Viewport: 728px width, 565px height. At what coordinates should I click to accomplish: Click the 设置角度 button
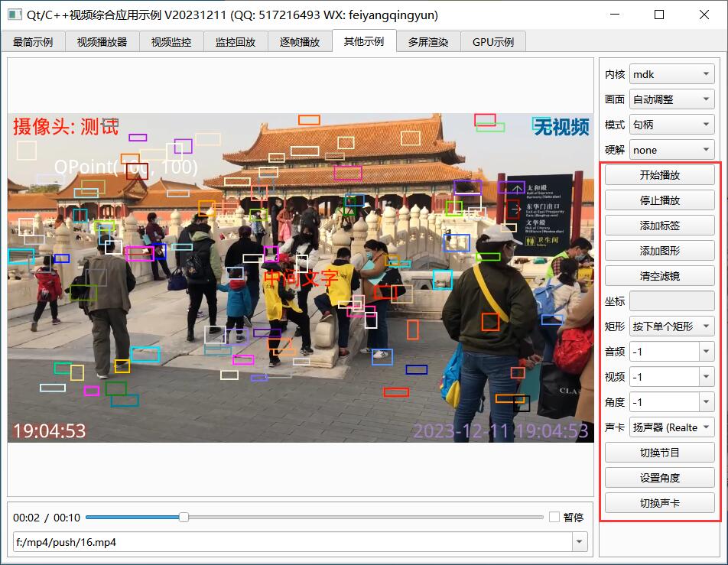(x=659, y=478)
